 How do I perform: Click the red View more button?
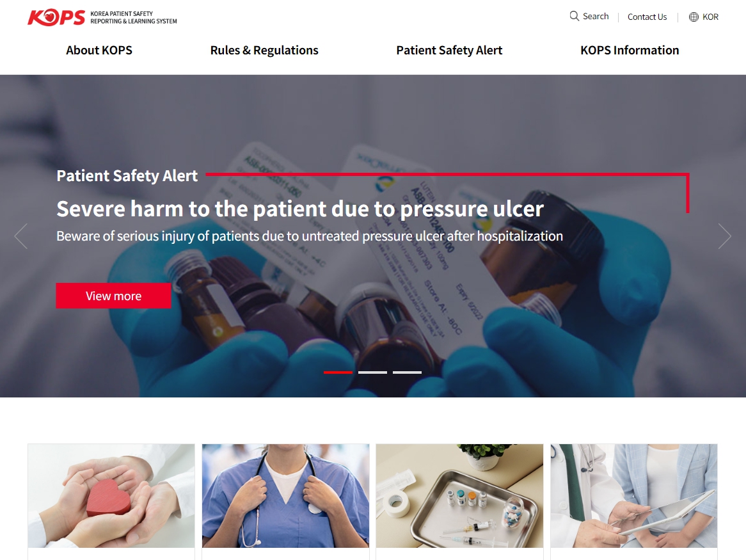pyautogui.click(x=113, y=296)
